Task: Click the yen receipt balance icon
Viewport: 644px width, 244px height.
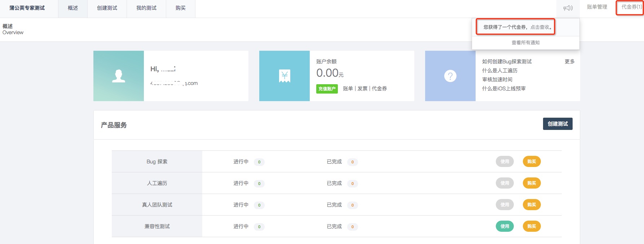Action: [x=284, y=76]
